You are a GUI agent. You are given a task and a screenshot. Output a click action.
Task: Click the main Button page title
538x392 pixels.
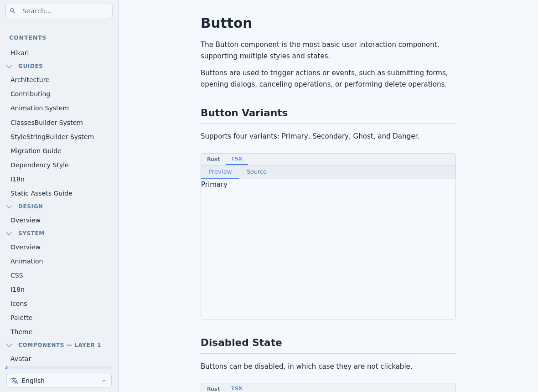tap(226, 23)
